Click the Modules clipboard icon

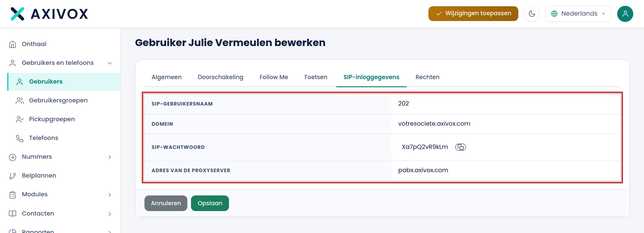point(13,195)
